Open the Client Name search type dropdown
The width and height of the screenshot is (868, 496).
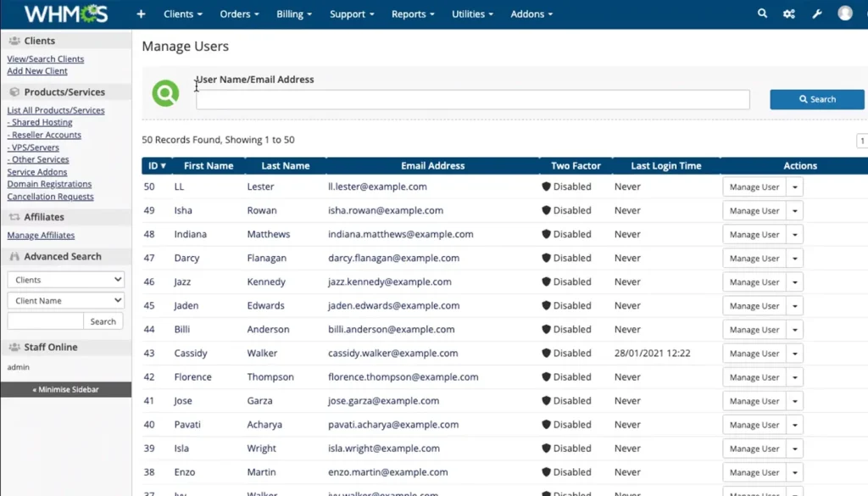65,299
